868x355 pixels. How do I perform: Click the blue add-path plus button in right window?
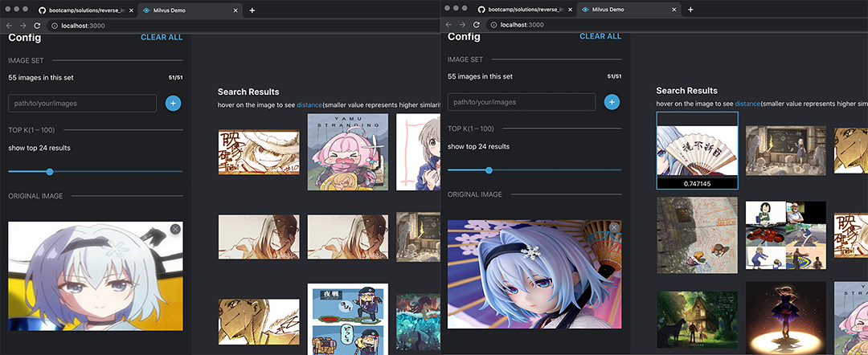tap(612, 102)
